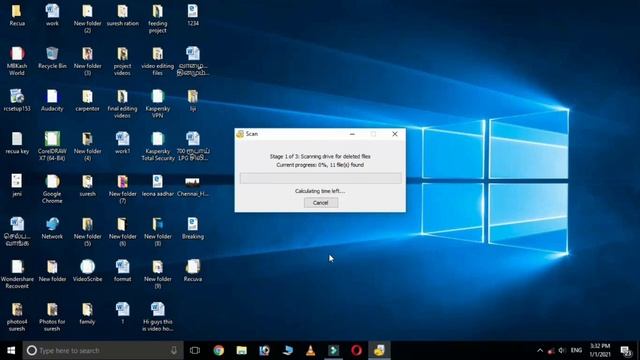
Task: Select the Recua folder on desktop
Action: (17, 15)
